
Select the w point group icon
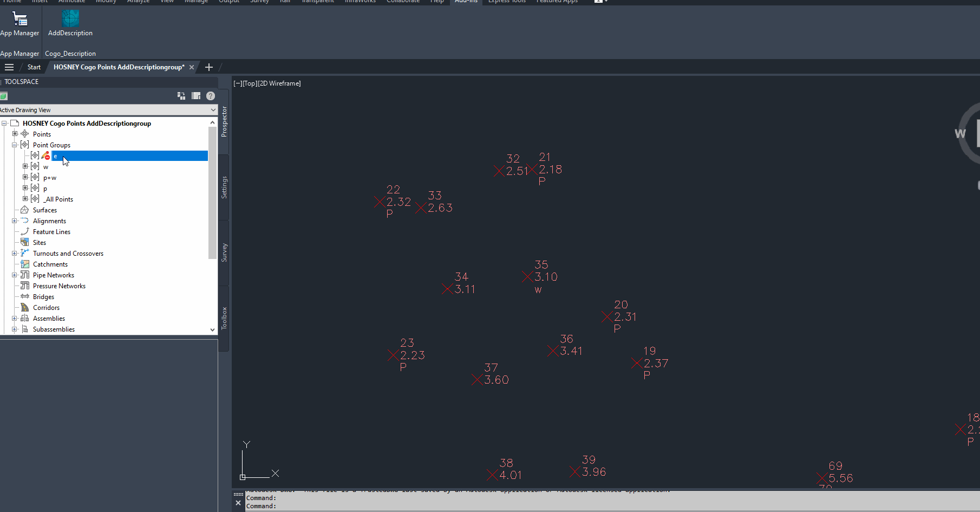click(35, 166)
